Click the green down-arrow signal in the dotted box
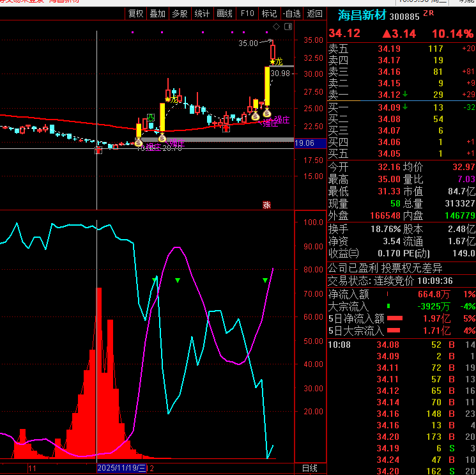The height and width of the screenshot is (475, 476). (151, 118)
